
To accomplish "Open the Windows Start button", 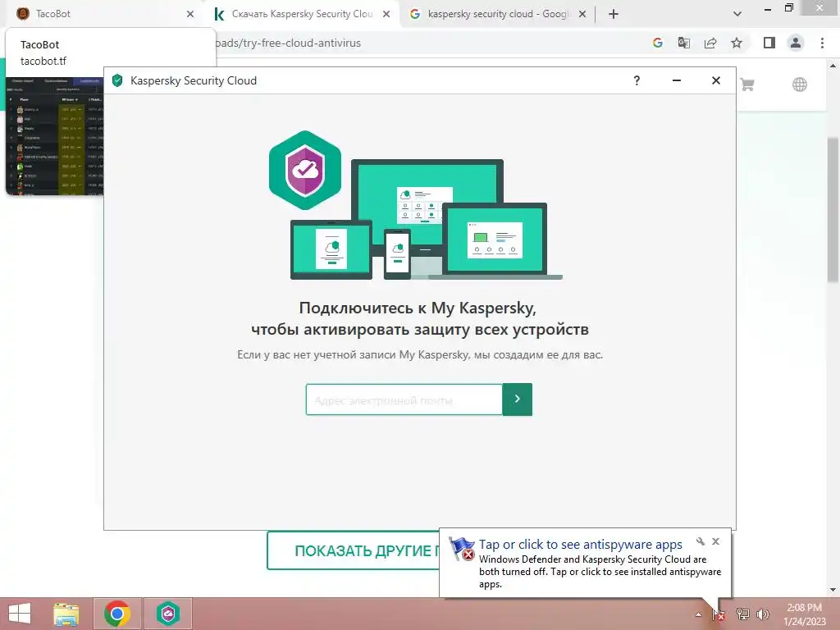I will pos(20,614).
